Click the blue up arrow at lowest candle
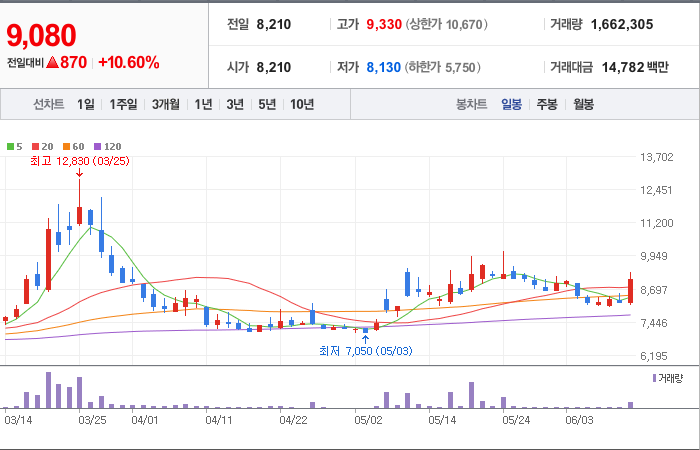 tap(366, 340)
